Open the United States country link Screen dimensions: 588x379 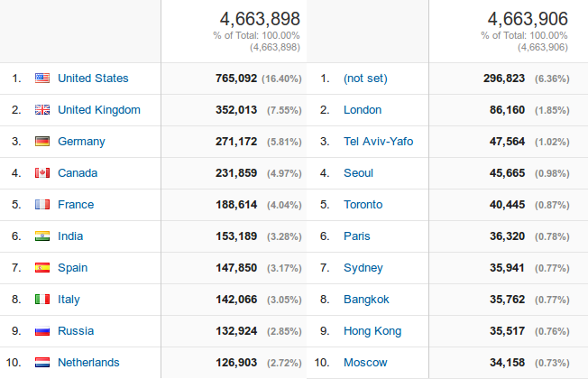[93, 78]
